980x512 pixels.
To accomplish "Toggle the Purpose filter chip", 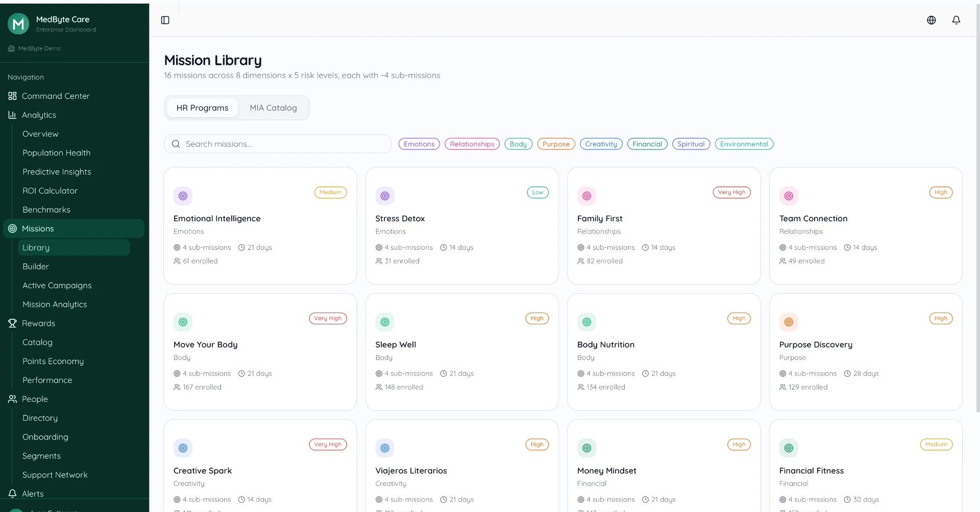I will pos(556,144).
